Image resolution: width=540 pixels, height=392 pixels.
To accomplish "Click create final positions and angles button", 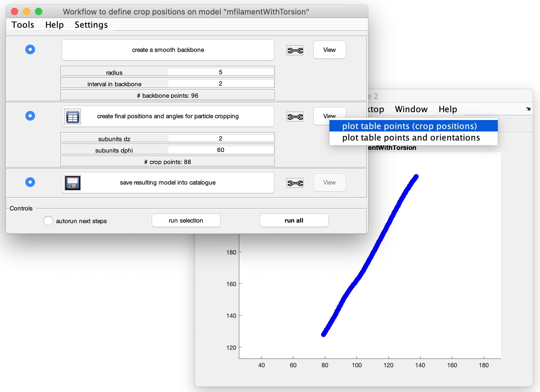I will click(x=168, y=116).
